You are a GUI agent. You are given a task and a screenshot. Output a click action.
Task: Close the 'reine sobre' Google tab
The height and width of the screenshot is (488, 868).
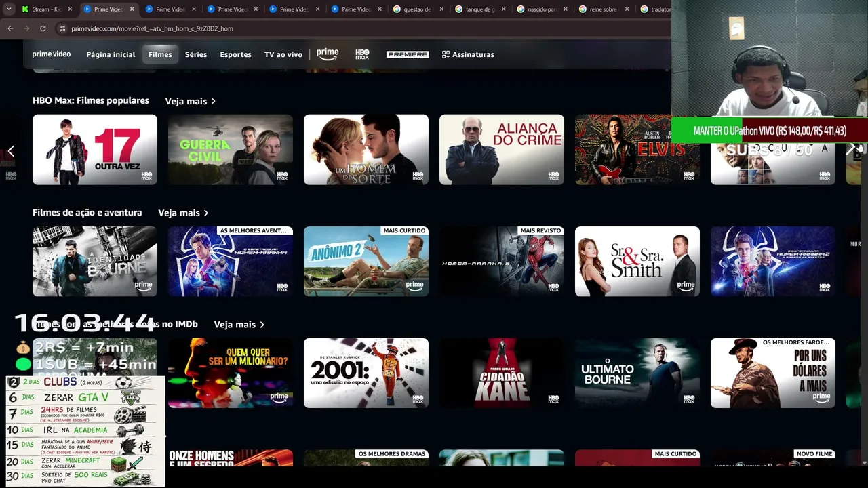point(627,9)
